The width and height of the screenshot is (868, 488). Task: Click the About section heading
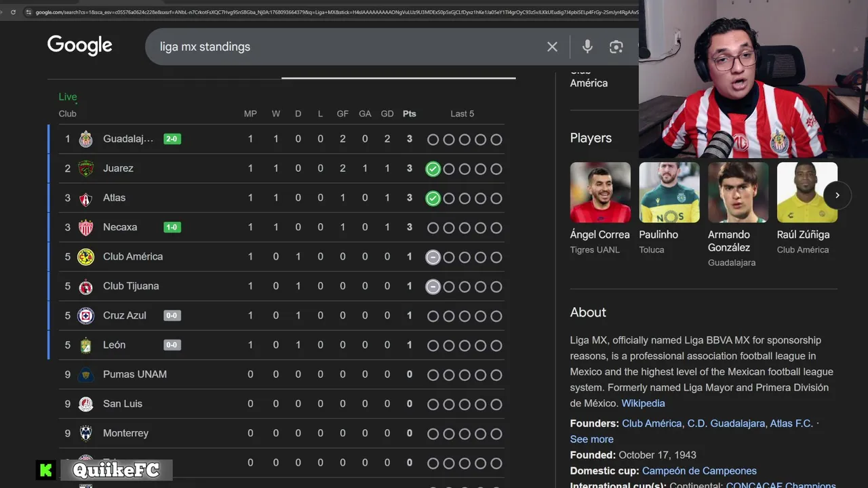coord(588,312)
